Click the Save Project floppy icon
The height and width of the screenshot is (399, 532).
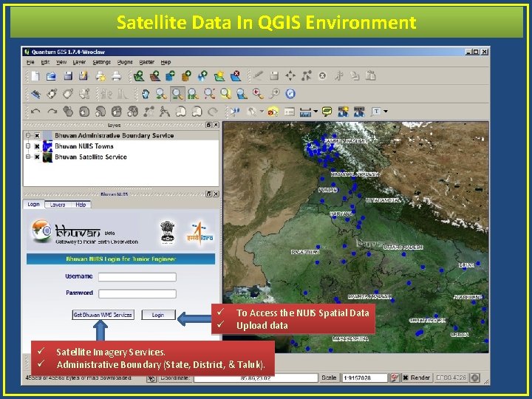click(x=68, y=76)
